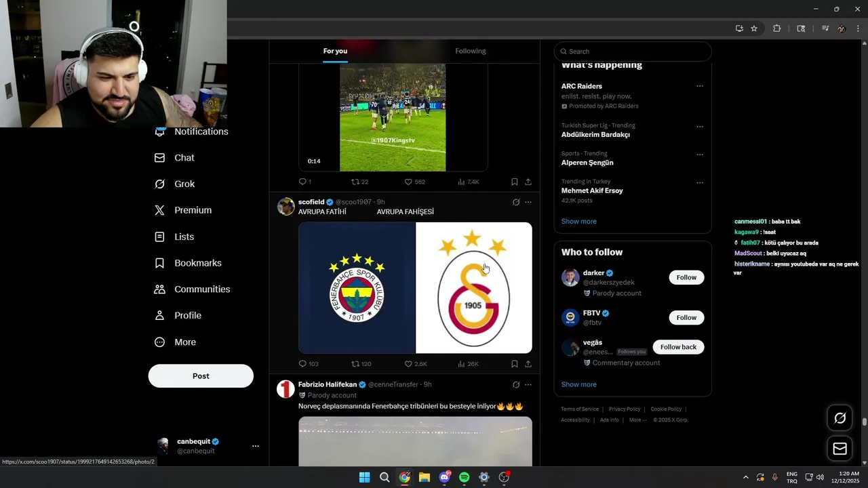The height and width of the screenshot is (488, 868).
Task: Open Bookmarks from the sidebar
Action: (x=189, y=263)
